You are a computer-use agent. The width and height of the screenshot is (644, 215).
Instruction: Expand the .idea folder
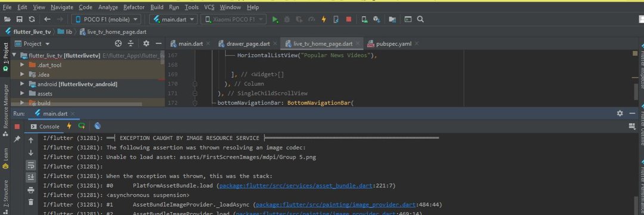click(22, 75)
